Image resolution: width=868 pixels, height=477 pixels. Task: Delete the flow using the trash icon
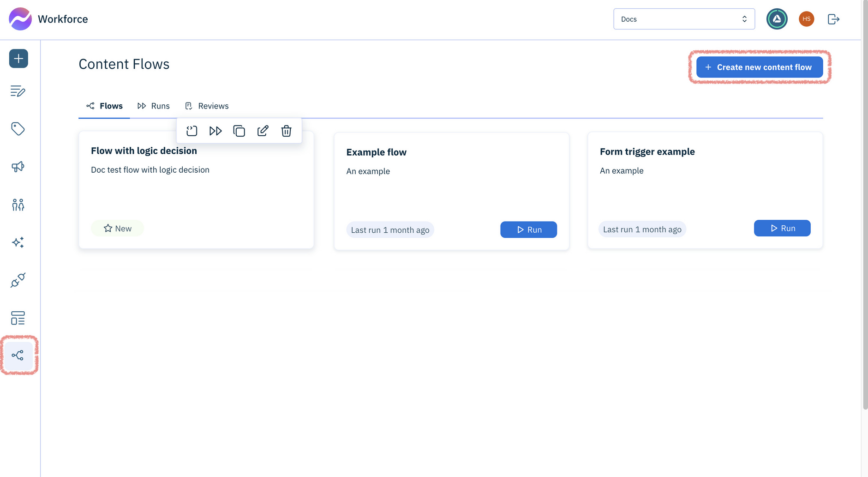[x=286, y=131]
